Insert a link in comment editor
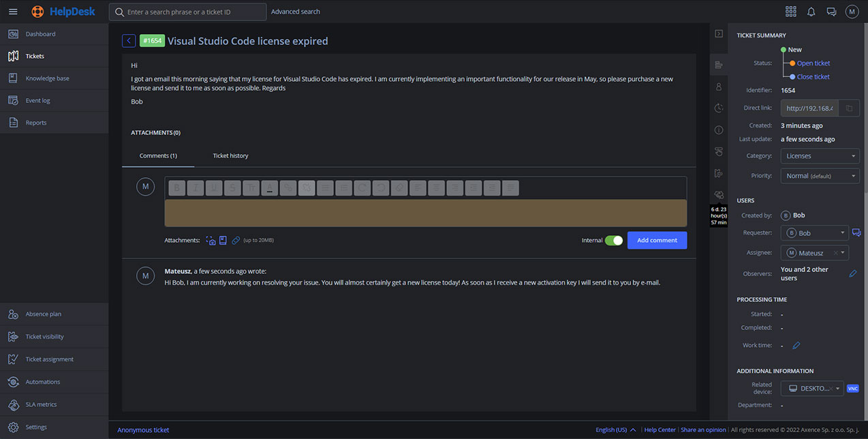Image resolution: width=868 pixels, height=439 pixels. [288, 188]
